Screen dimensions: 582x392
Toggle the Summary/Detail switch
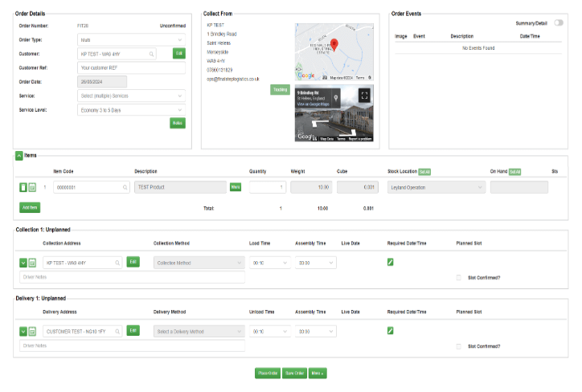[x=559, y=23]
